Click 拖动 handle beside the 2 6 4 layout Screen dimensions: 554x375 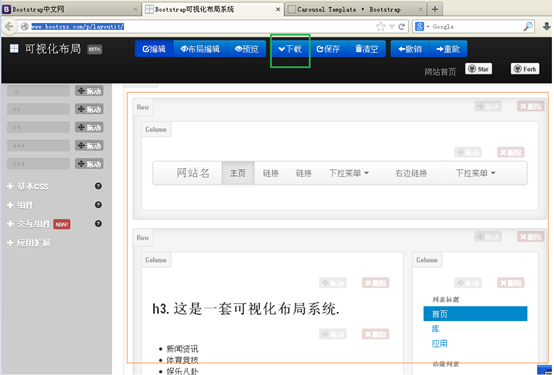click(x=89, y=164)
